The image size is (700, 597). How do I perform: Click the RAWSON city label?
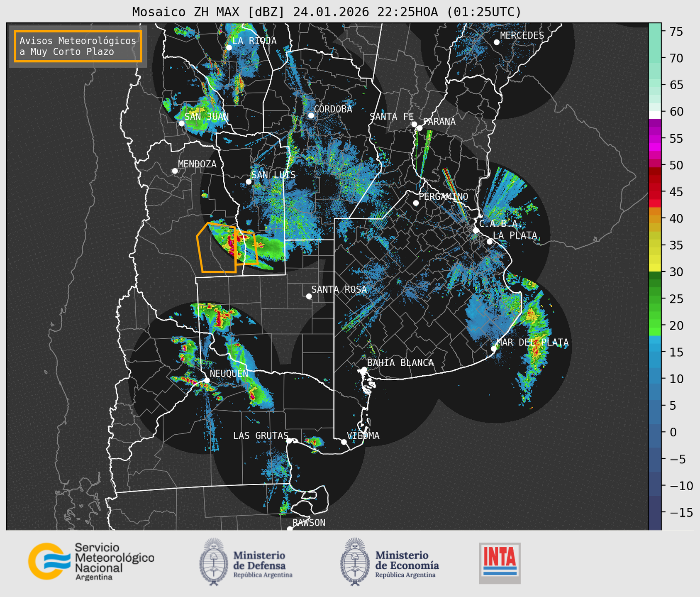(309, 523)
